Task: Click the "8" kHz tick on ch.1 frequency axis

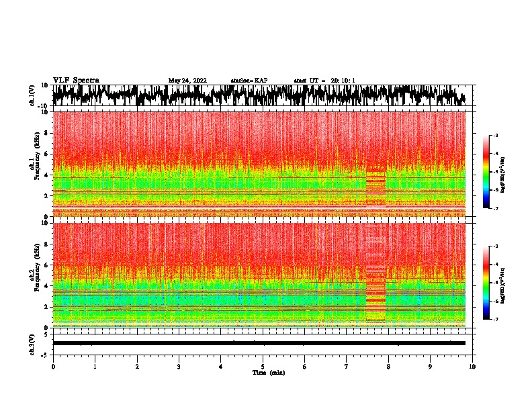Action: (x=46, y=133)
